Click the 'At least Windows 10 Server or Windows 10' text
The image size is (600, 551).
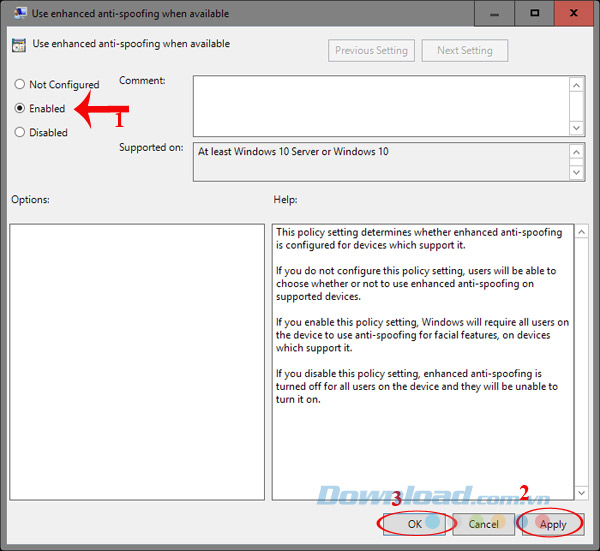293,152
